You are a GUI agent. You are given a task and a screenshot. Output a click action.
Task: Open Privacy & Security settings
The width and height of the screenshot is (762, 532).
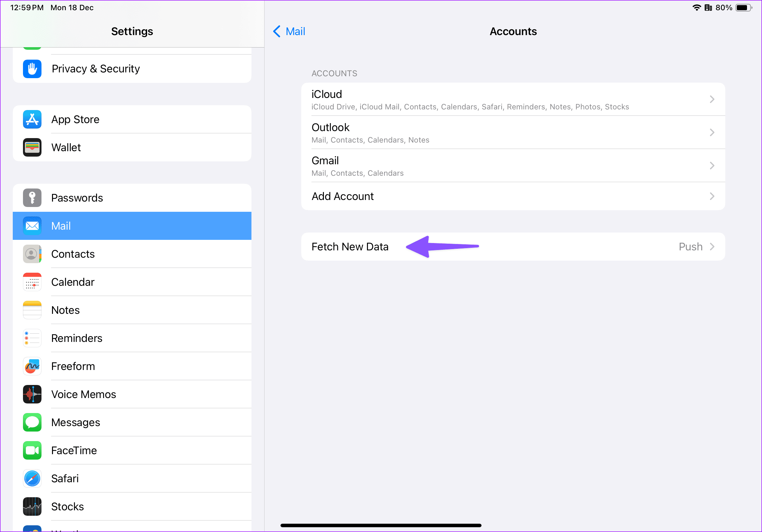[96, 69]
